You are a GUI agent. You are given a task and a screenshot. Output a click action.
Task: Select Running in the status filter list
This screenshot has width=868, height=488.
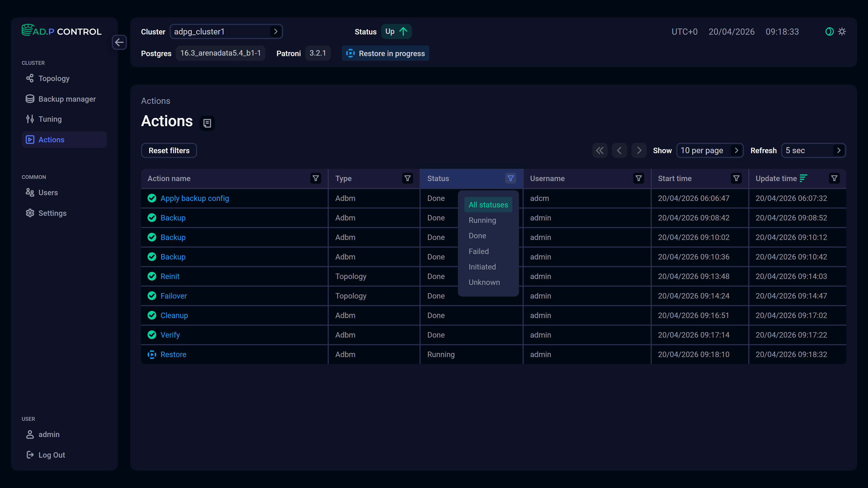(x=482, y=220)
